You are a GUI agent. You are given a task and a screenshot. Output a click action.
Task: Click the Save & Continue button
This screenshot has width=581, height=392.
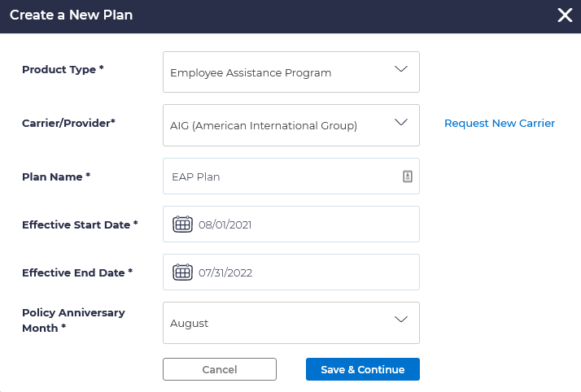[362, 369]
